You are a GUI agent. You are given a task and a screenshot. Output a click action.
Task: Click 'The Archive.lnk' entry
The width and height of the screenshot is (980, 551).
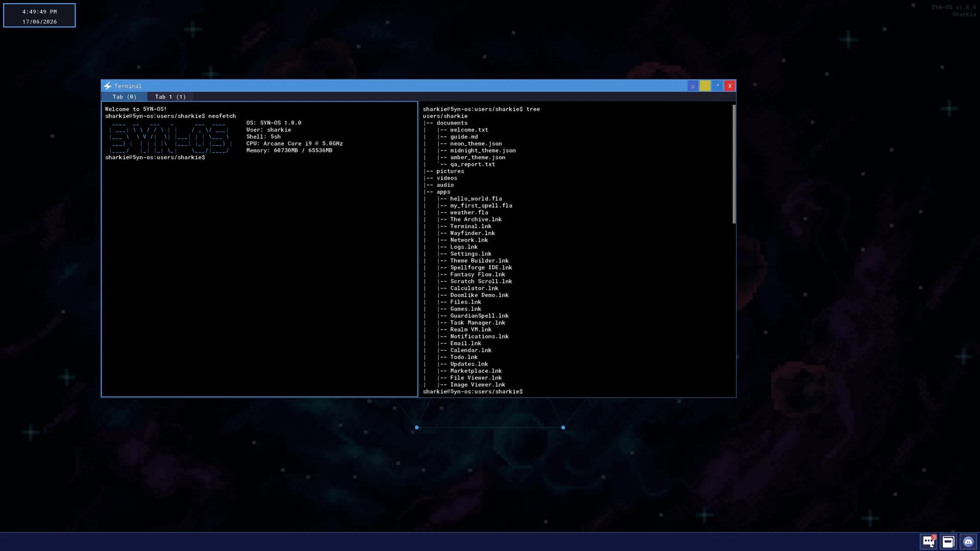click(476, 219)
